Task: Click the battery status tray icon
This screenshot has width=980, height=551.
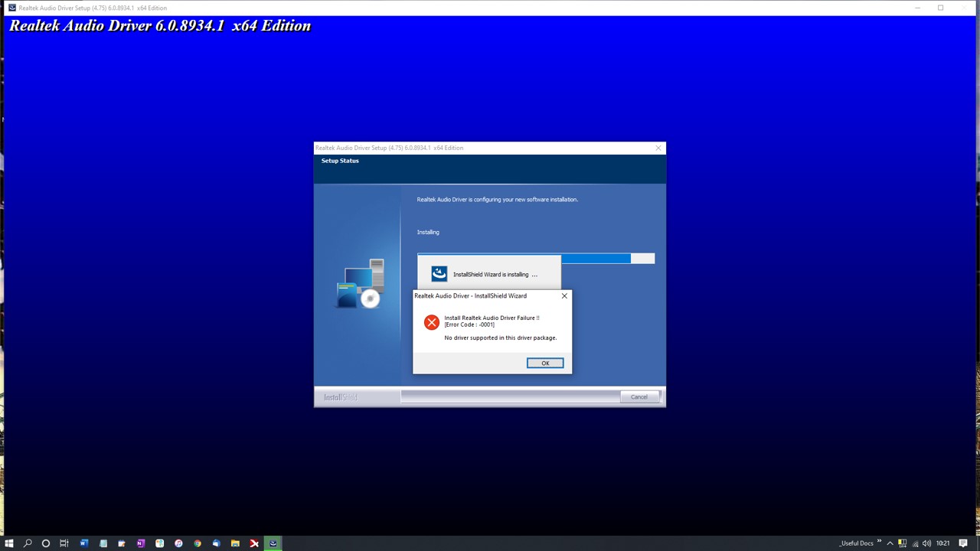Action: click(903, 543)
